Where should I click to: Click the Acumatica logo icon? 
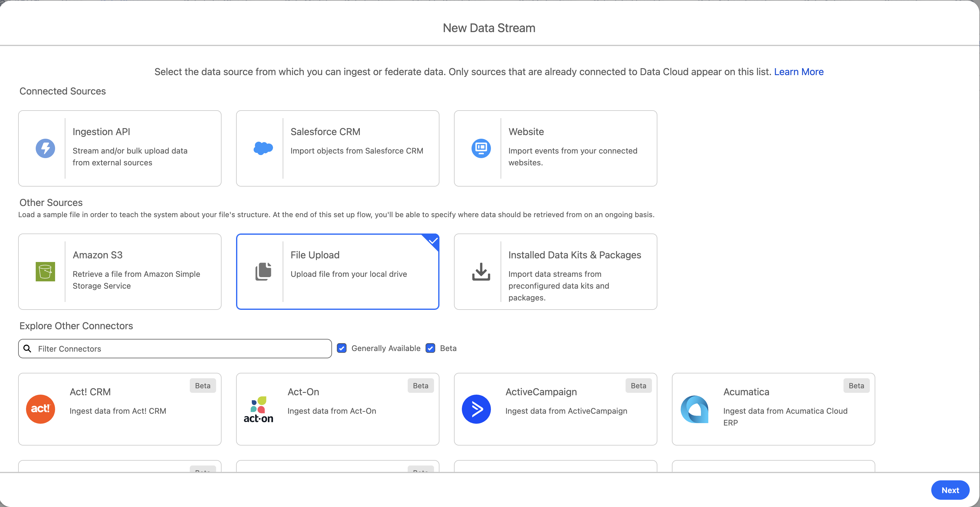pyautogui.click(x=694, y=409)
